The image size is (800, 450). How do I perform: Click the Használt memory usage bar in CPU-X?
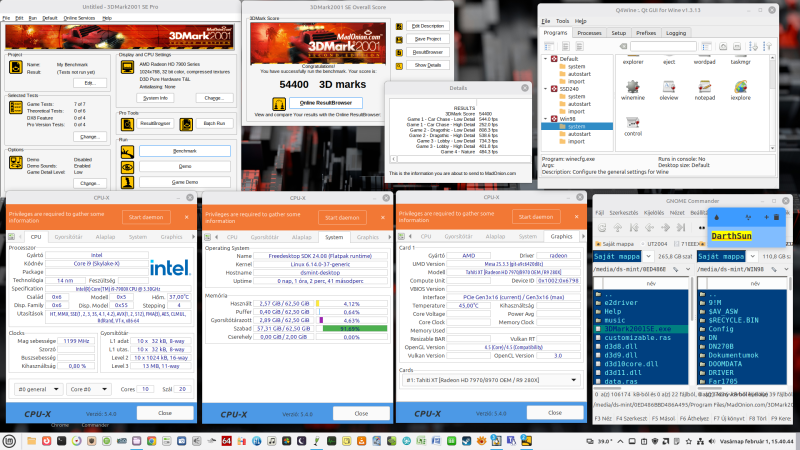(352, 304)
